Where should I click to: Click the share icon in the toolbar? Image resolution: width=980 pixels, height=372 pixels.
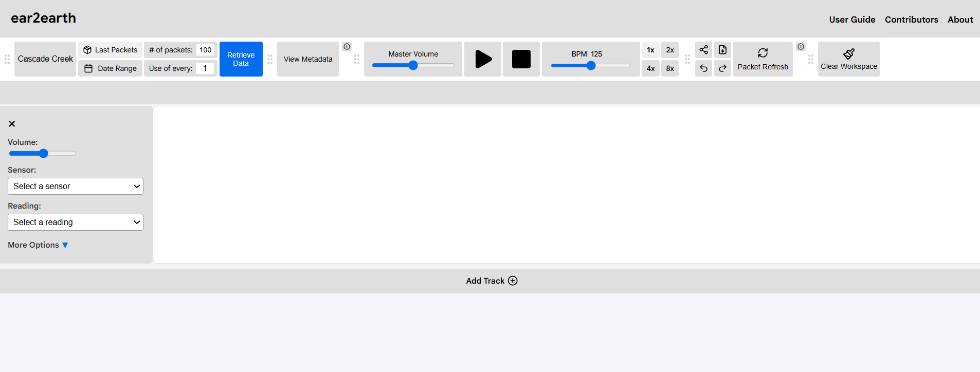point(703,50)
